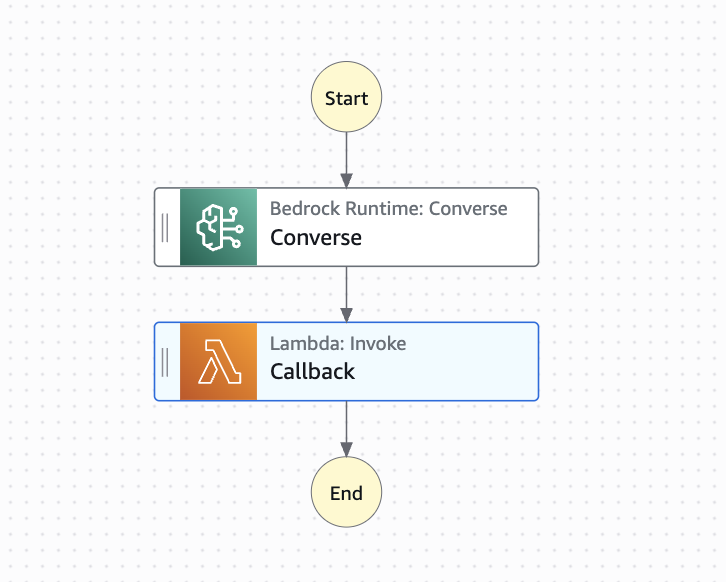726x582 pixels.
Task: Select the End node circle
Action: [346, 493]
